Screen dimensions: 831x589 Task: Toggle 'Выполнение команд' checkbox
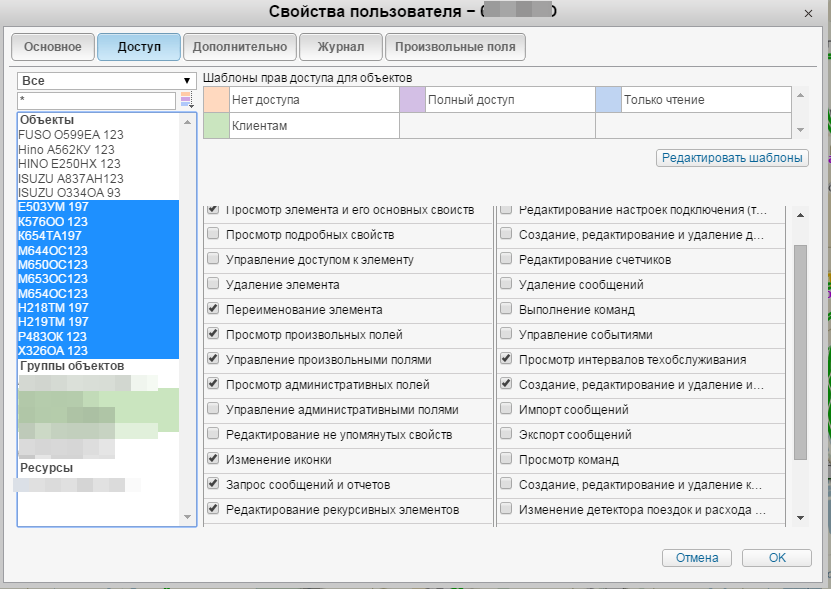point(506,310)
